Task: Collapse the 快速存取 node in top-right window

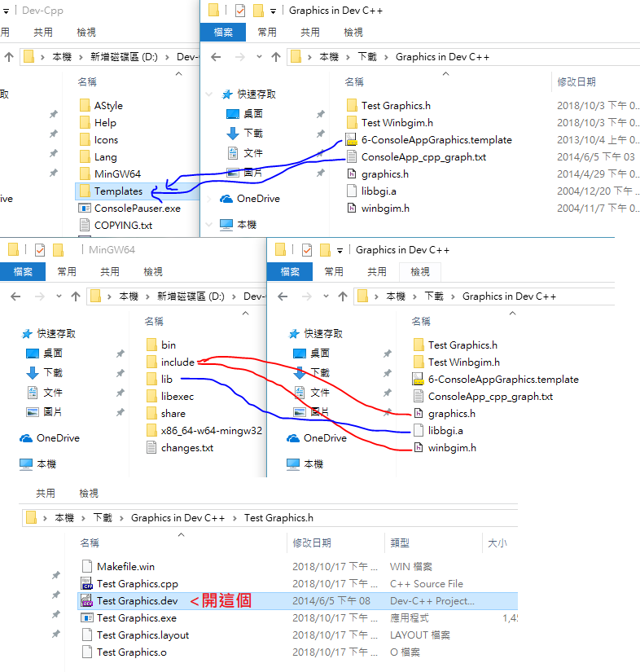Action: click(x=211, y=94)
